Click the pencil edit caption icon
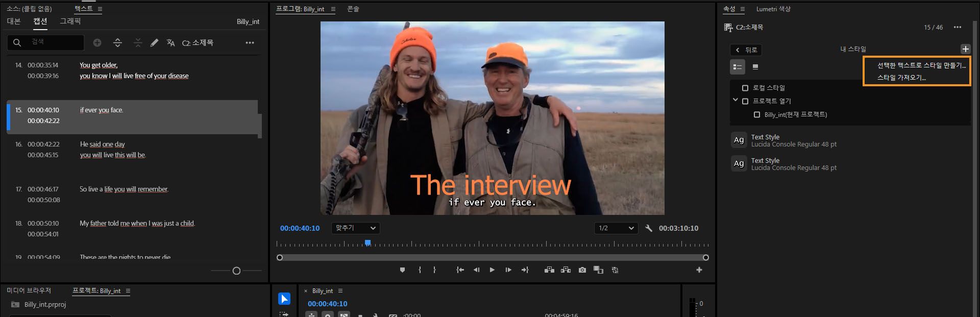 (154, 43)
